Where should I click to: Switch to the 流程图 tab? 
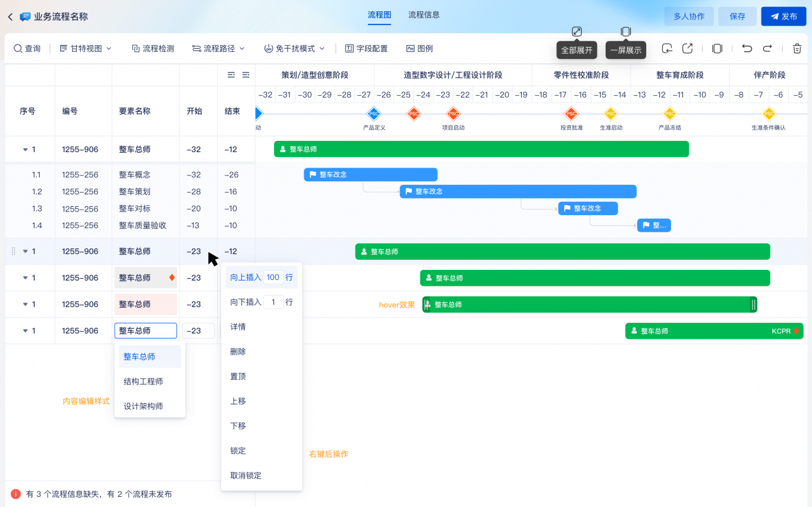click(379, 15)
